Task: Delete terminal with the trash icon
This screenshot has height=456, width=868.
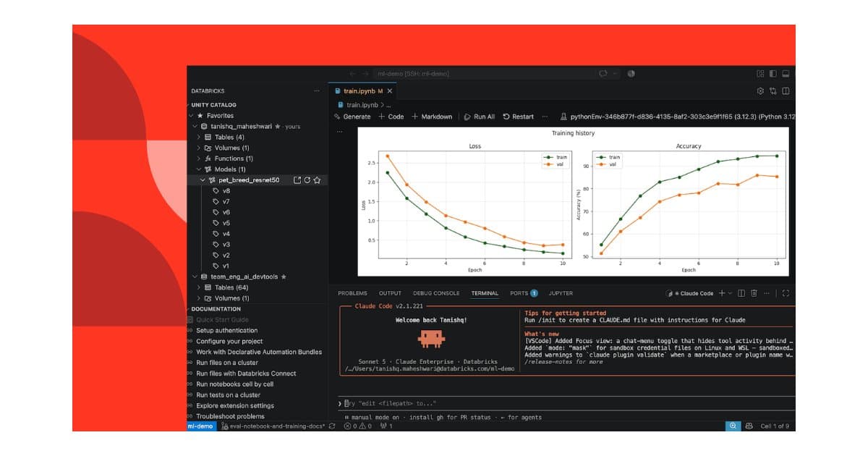Action: (x=754, y=293)
